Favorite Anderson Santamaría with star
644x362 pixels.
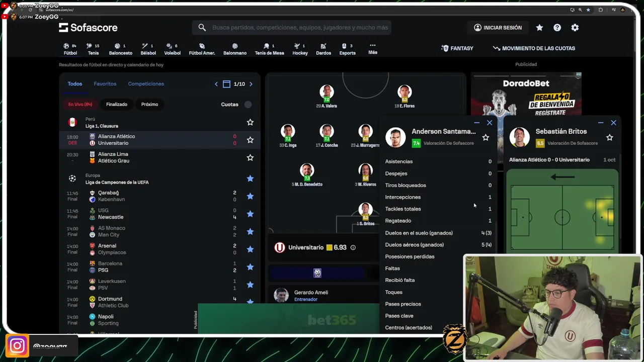coord(486,137)
